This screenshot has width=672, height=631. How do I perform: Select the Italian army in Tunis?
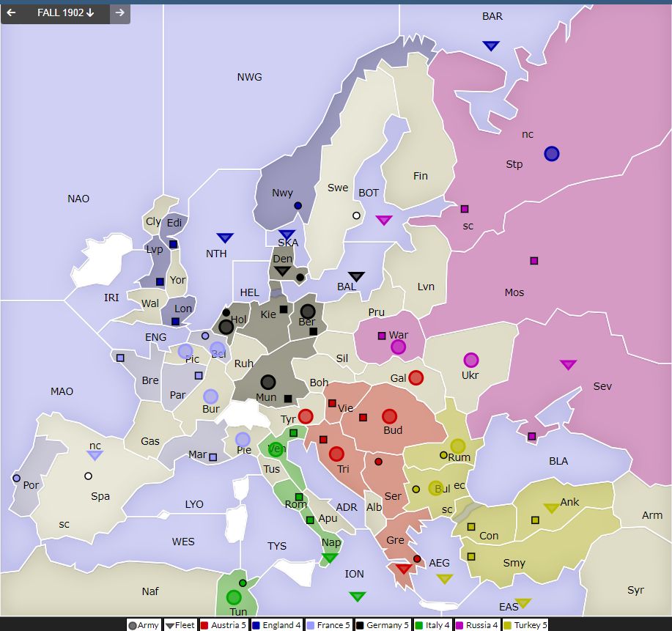(234, 597)
